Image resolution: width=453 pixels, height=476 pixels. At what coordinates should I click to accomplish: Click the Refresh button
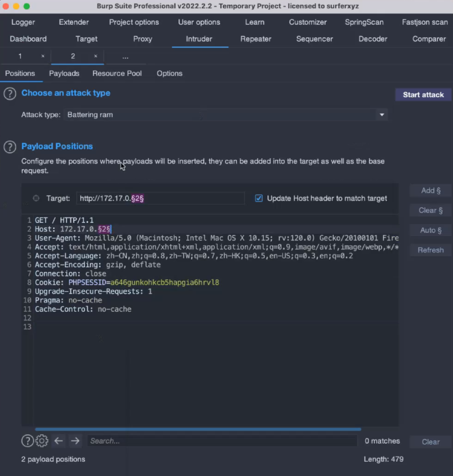[x=431, y=250]
